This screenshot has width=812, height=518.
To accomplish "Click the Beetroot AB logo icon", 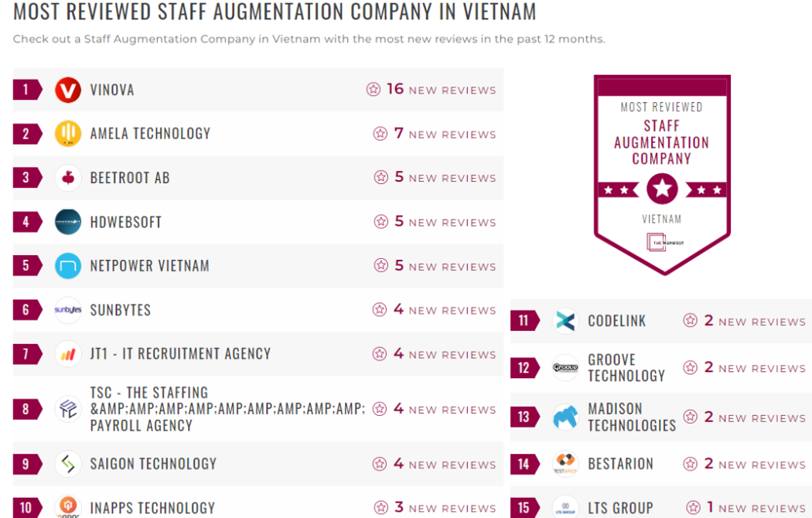I will (68, 178).
